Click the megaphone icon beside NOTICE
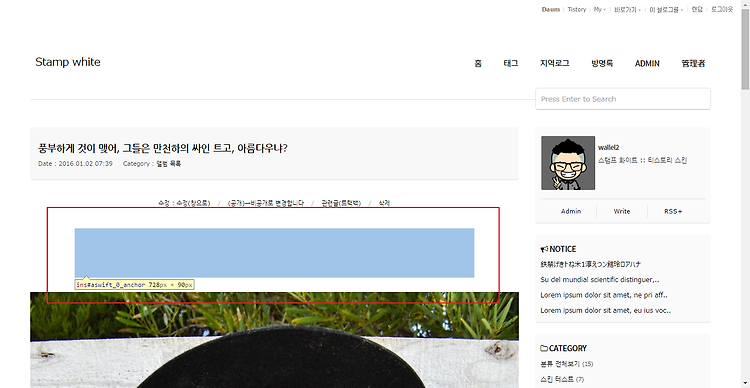The width and height of the screenshot is (750, 388). click(544, 249)
